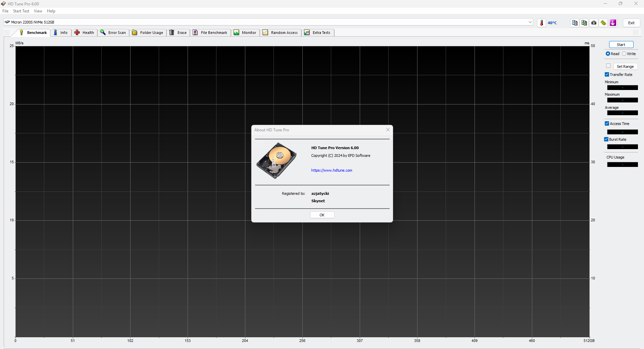Click the Maximum transfer rate value box

pos(623,100)
